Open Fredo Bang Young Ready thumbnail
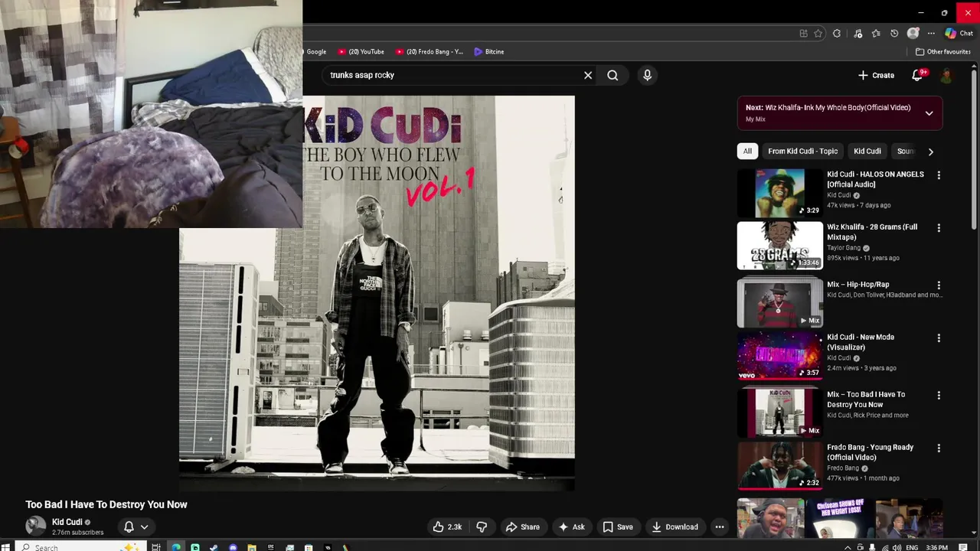Viewport: 980px width, 551px height. point(779,466)
